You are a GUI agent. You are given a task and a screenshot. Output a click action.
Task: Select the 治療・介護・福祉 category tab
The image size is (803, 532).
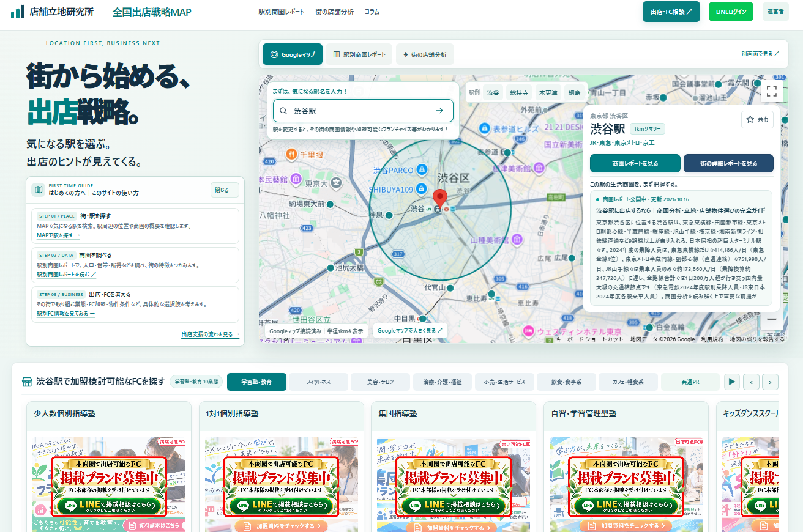click(443, 382)
